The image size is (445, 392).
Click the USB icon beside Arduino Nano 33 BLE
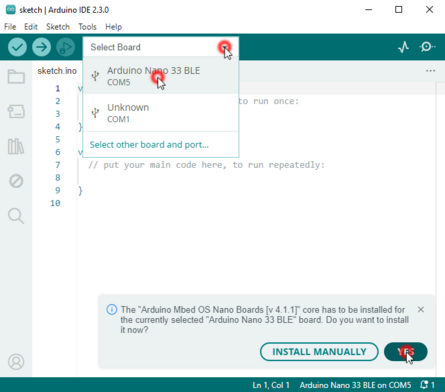tap(95, 76)
